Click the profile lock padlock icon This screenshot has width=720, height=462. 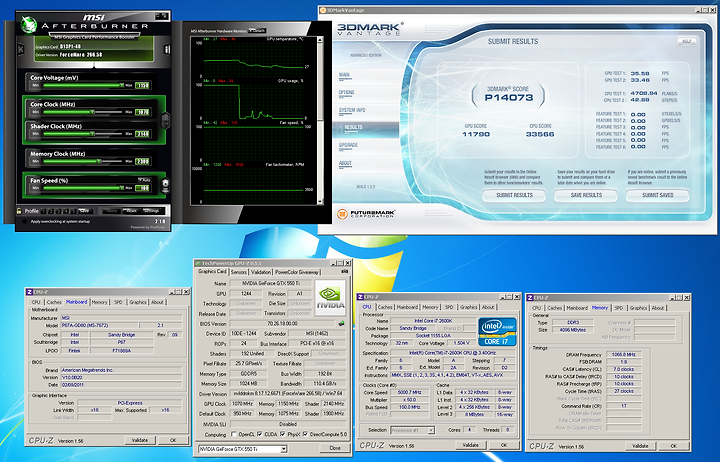coord(19,211)
